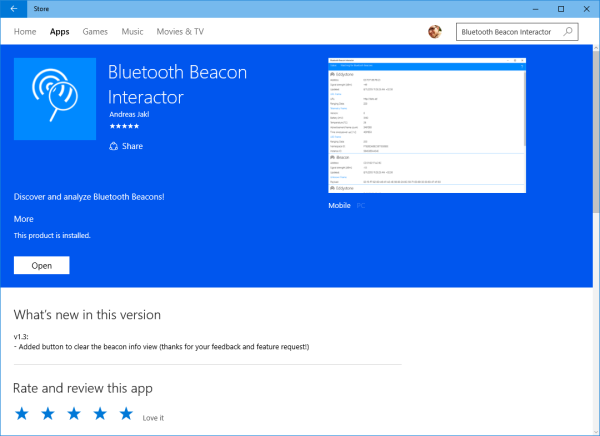Click 'This product is installed.' text
The width and height of the screenshot is (600, 436).
coord(52,235)
